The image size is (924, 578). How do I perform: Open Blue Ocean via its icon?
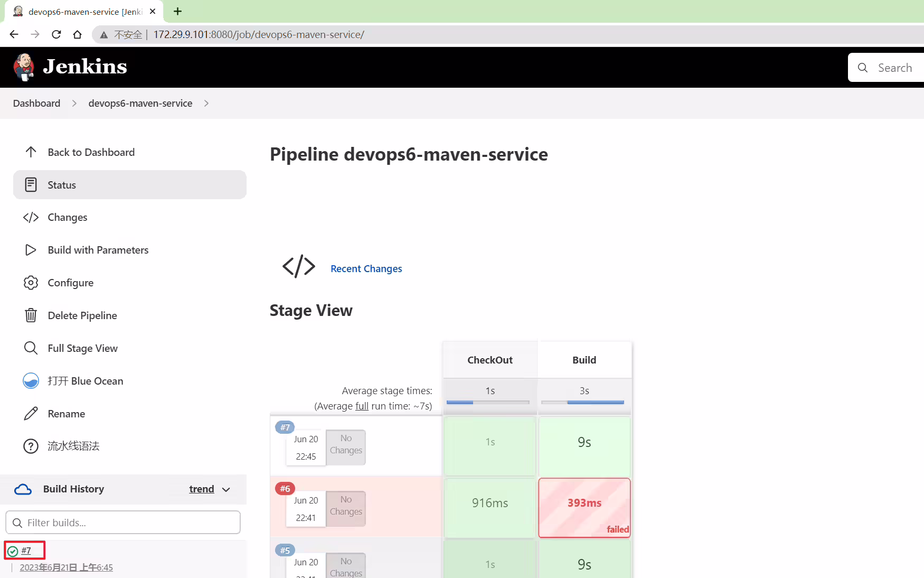coord(31,381)
